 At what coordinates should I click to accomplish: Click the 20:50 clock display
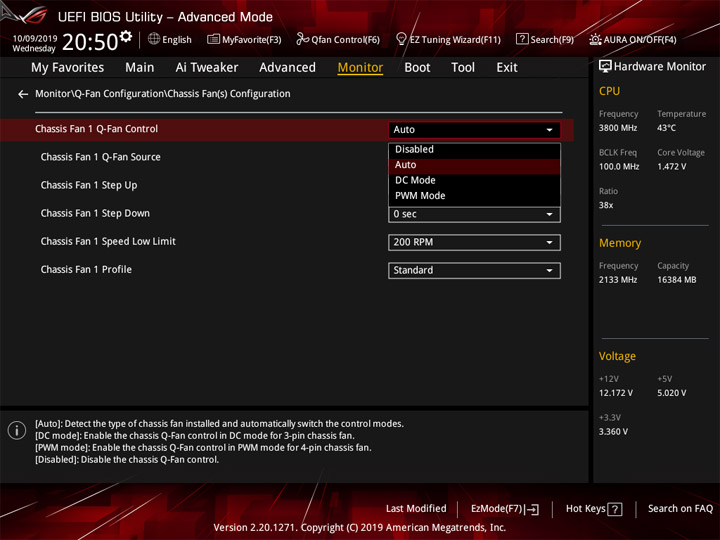(90, 42)
